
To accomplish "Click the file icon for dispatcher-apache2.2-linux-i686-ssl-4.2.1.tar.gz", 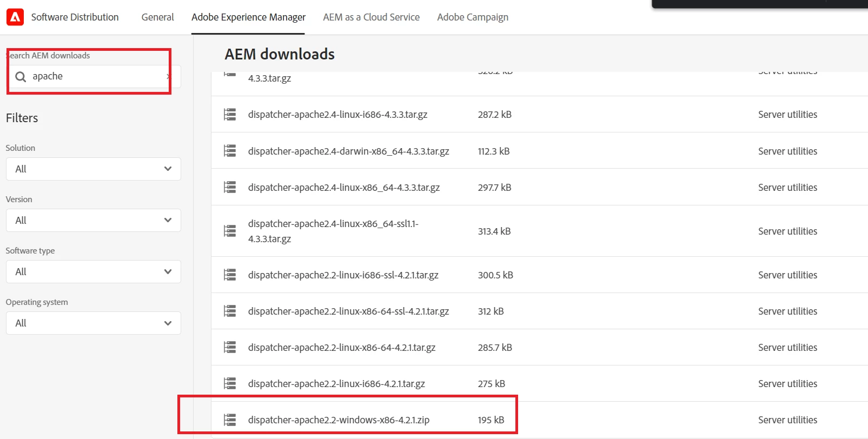I will 230,275.
